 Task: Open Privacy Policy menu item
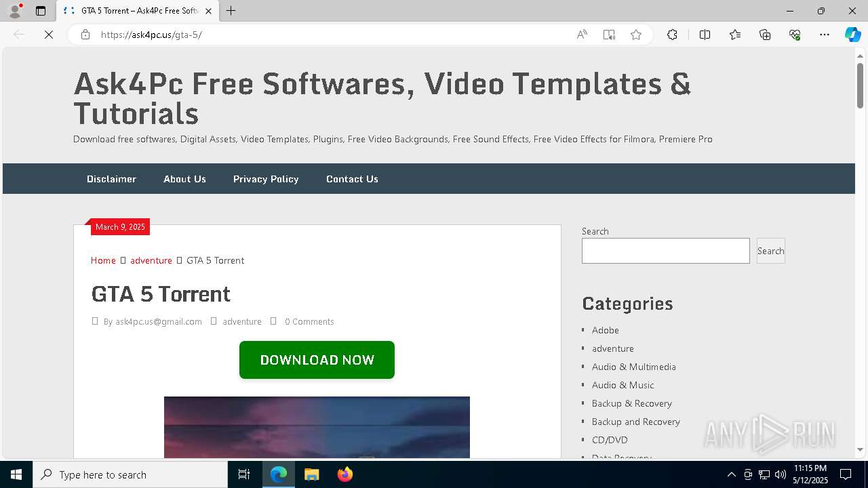(266, 179)
